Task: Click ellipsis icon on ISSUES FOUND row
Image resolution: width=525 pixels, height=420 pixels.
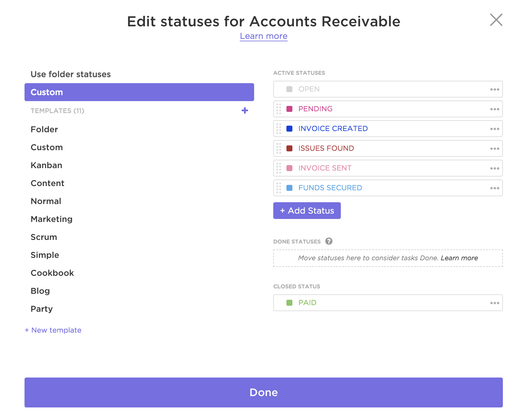Action: tap(495, 149)
